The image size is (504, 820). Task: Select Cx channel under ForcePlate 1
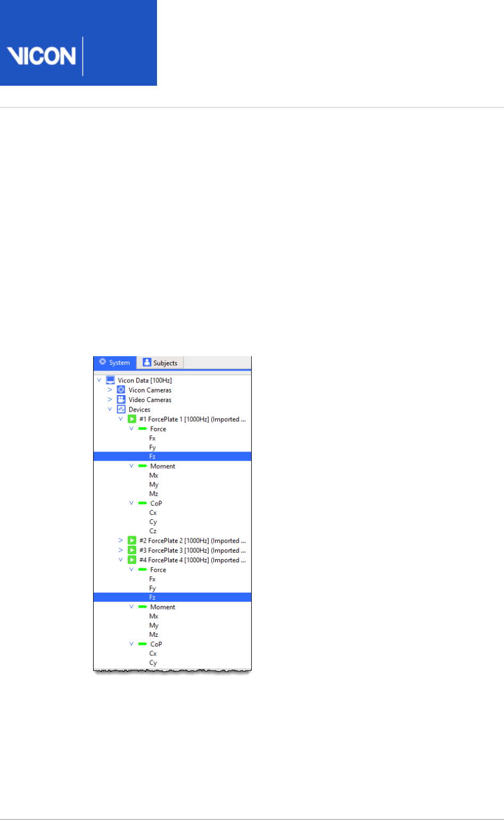click(153, 512)
